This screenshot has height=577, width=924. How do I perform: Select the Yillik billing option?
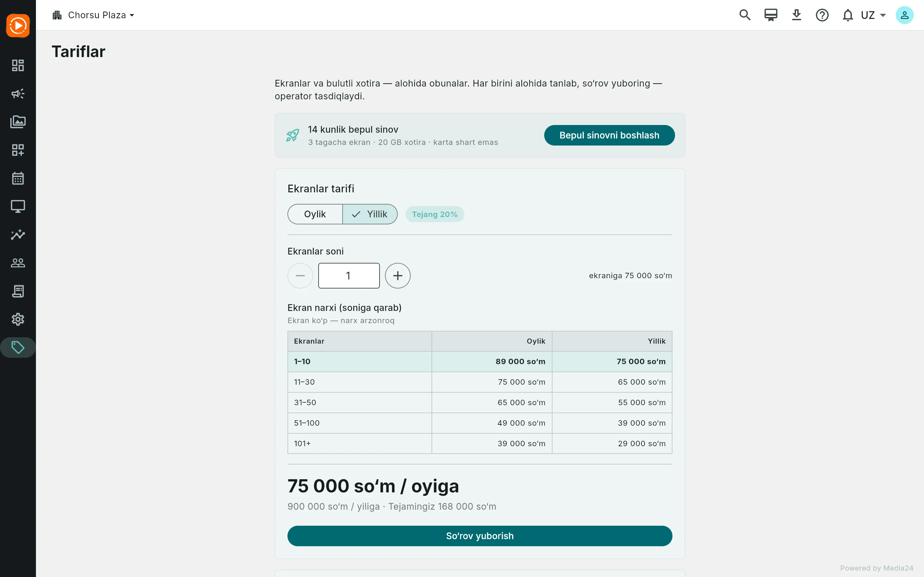click(x=370, y=214)
